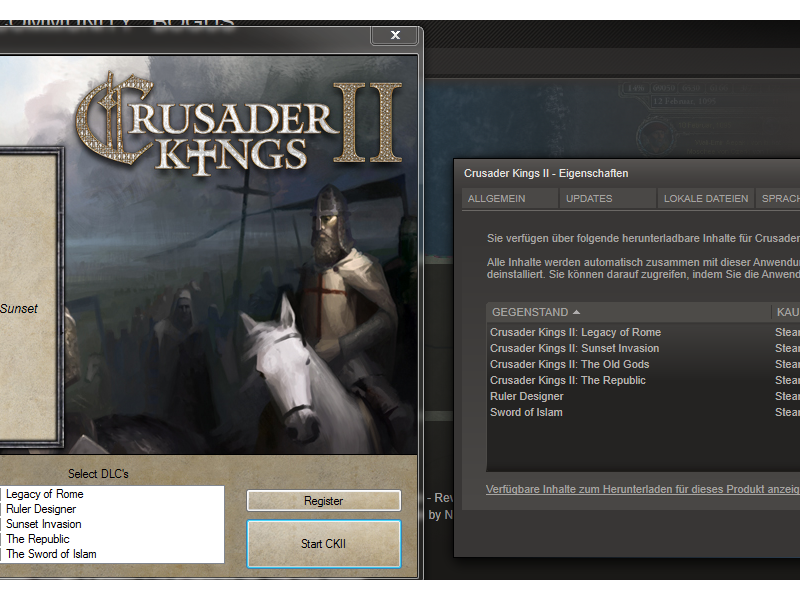Click the sort arrow beside GEGENSTAND
This screenshot has height=600, width=800.
point(577,312)
